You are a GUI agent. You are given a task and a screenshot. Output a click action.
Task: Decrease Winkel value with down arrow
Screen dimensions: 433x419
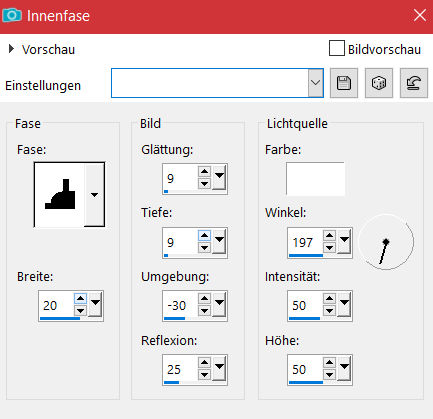point(329,248)
